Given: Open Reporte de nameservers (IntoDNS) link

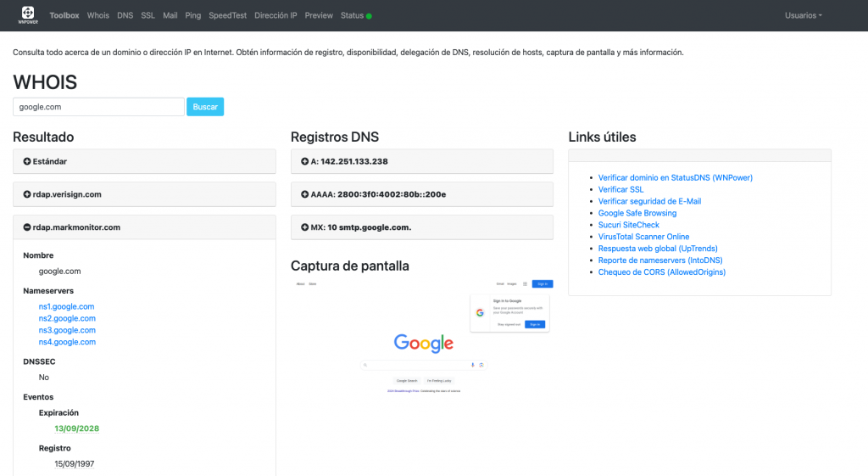Looking at the screenshot, I should pos(660,260).
